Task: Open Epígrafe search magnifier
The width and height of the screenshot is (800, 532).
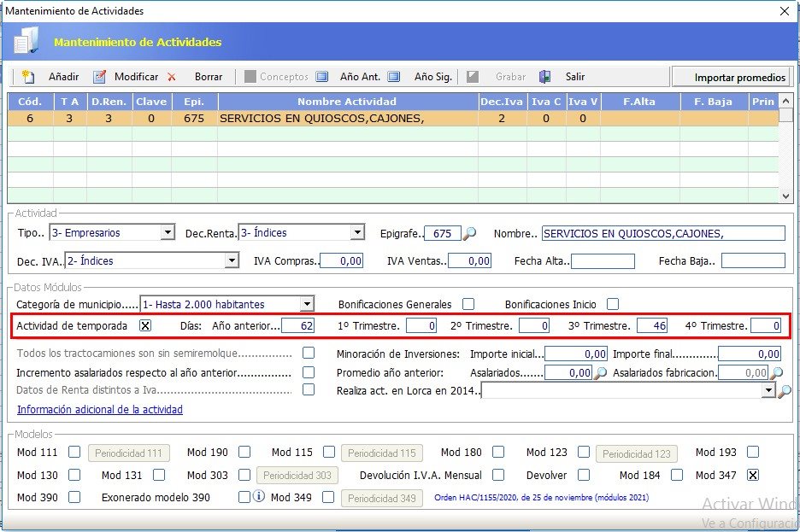Action: click(469, 233)
